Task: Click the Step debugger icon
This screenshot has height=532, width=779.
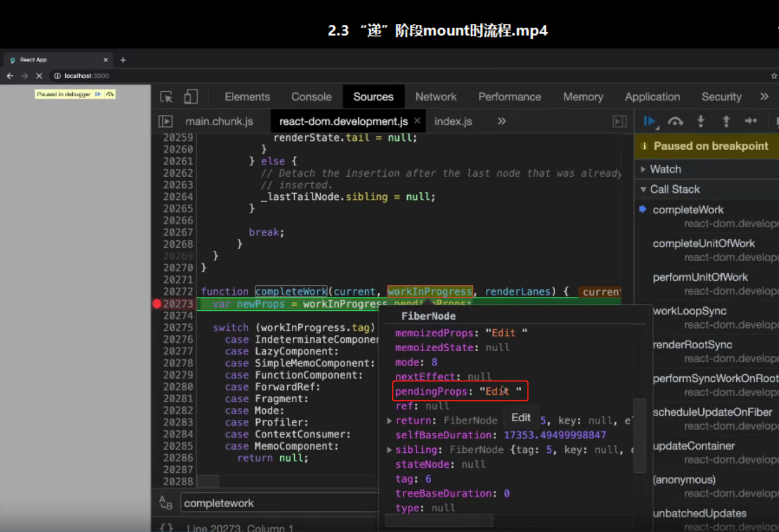Action: point(751,121)
